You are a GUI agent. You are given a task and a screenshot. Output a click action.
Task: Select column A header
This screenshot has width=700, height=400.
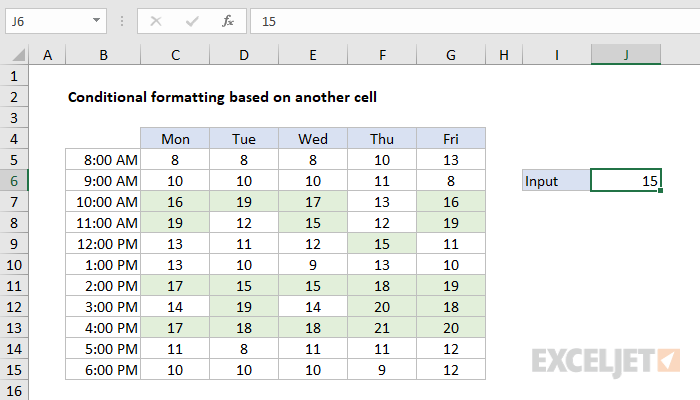pyautogui.click(x=47, y=55)
